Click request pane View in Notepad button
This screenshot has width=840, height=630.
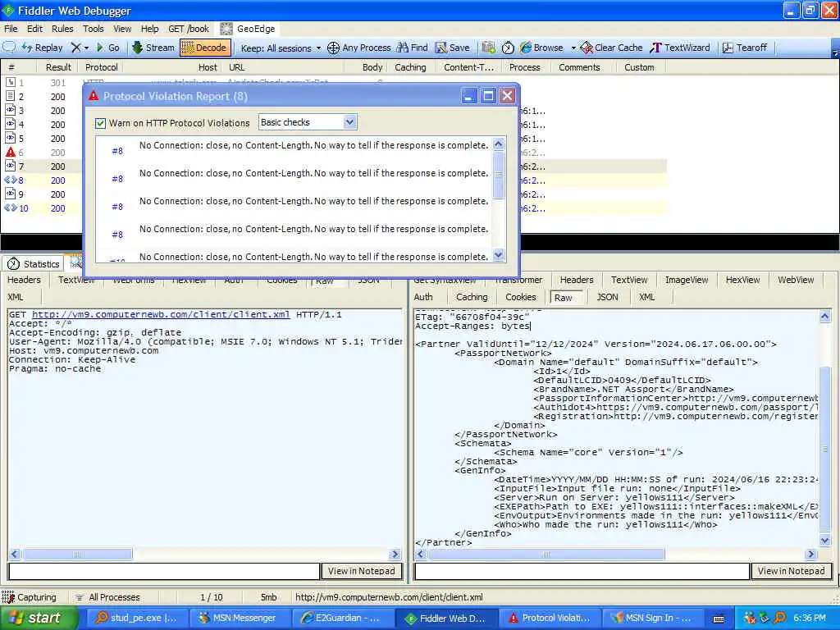click(x=362, y=571)
